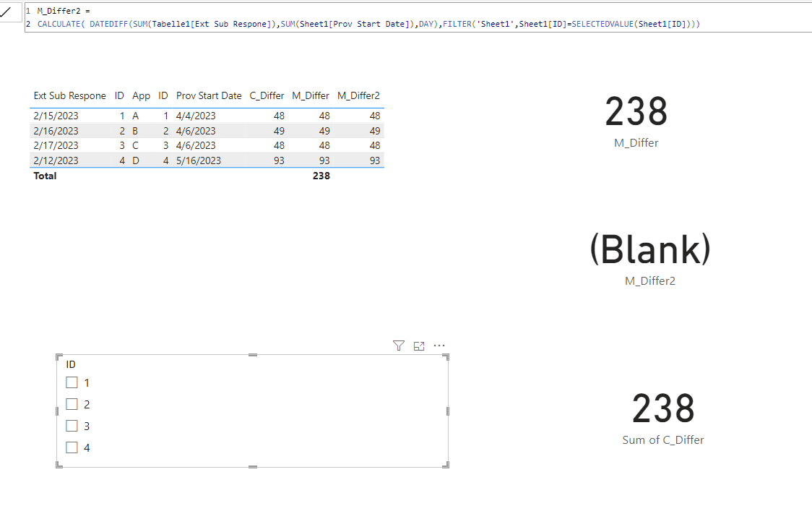Select the 4/4/2023 Prov Start Date cell
The image size is (812, 506).
[x=196, y=116]
